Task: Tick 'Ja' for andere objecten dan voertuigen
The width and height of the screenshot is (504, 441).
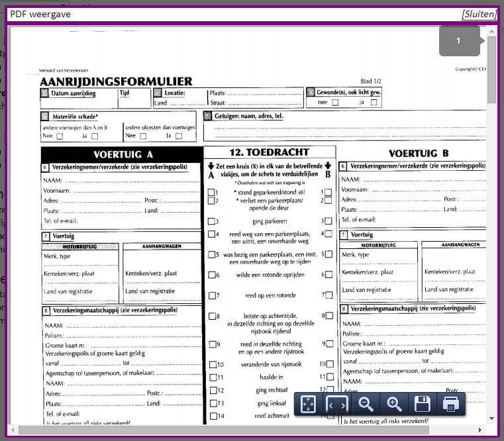Action: coord(179,136)
